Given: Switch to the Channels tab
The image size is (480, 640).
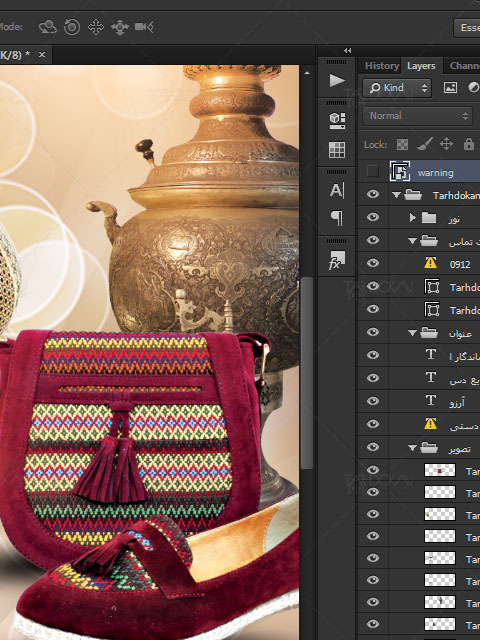Looking at the screenshot, I should tap(464, 66).
